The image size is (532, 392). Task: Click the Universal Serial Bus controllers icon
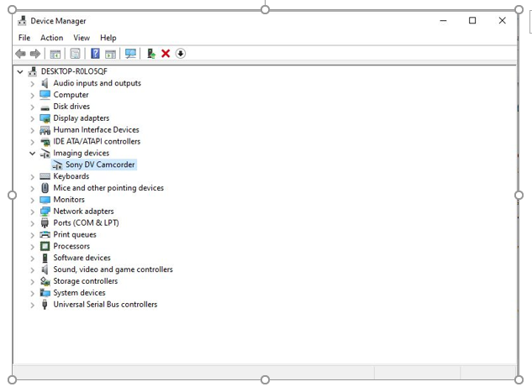[x=45, y=304]
